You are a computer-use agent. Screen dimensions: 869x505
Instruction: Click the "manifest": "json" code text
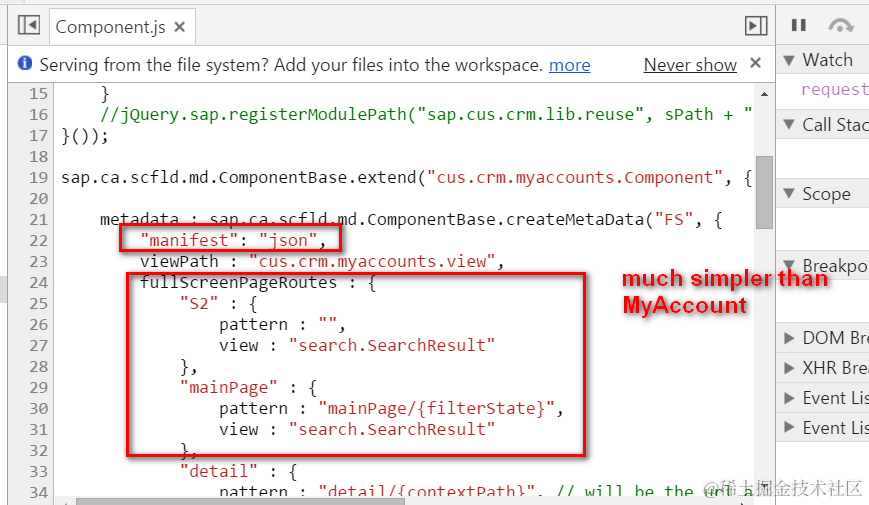click(233, 241)
